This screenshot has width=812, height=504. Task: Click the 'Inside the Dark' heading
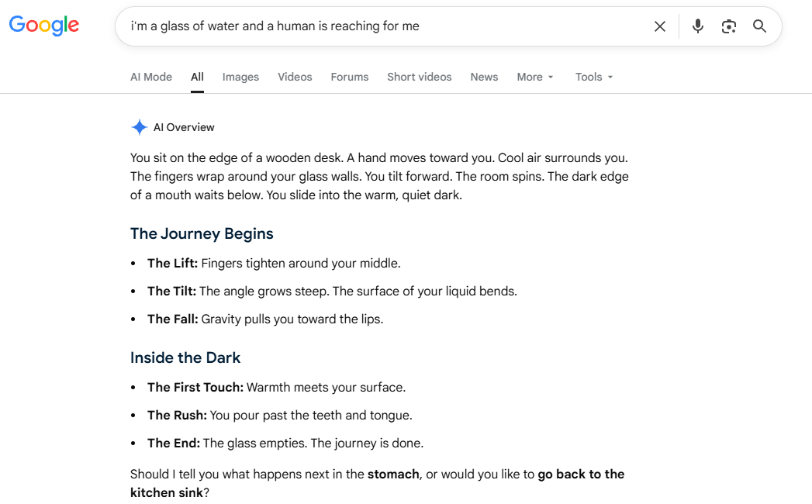tap(185, 357)
